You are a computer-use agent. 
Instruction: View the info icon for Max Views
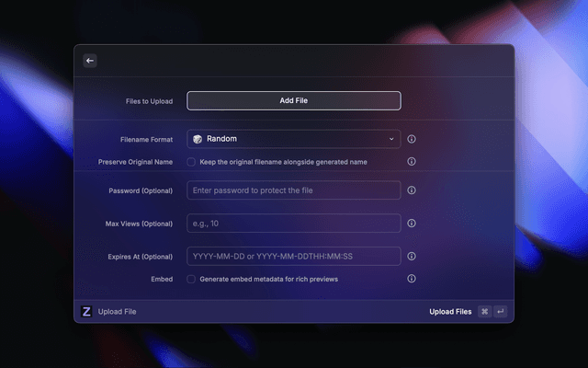412,224
